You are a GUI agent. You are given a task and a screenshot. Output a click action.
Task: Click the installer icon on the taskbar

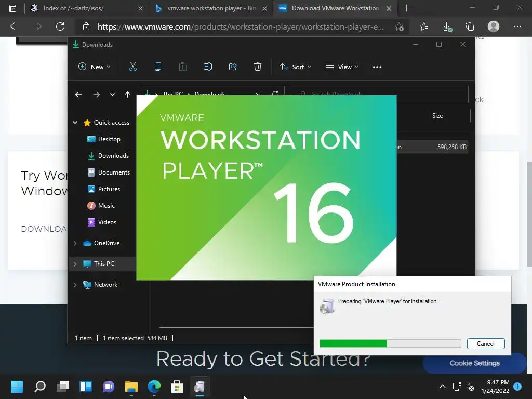(x=199, y=387)
